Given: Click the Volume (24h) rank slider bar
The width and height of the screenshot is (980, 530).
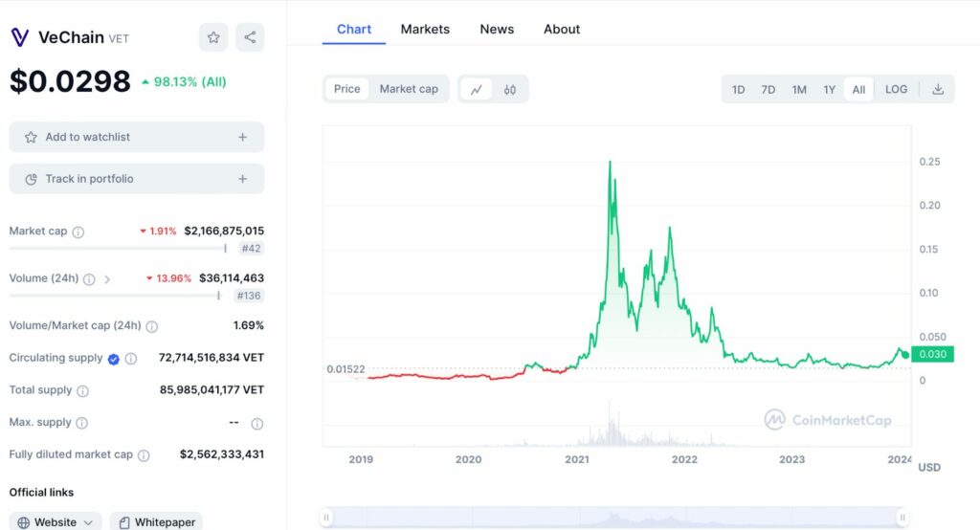Looking at the screenshot, I should (x=115, y=296).
